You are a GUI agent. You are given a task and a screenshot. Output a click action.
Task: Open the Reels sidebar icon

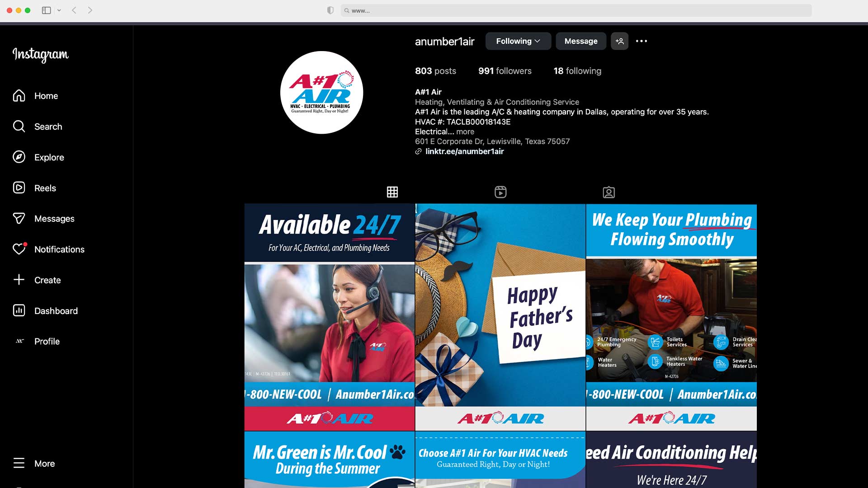coord(19,188)
